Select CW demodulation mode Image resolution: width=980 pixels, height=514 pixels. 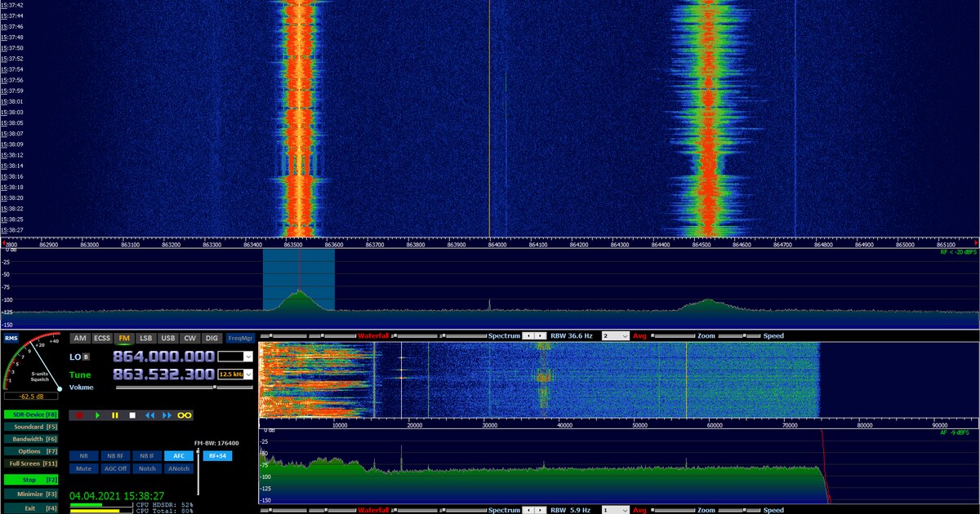pyautogui.click(x=189, y=338)
